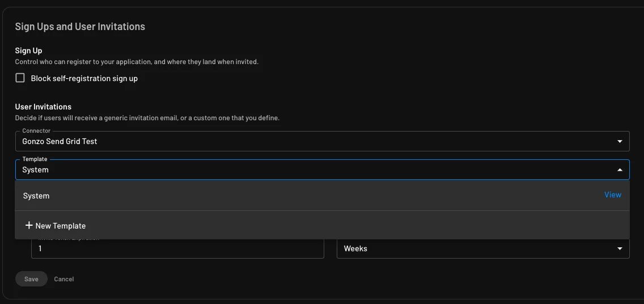Viewport: 644px width, 304px height.
Task: Open the Weeks unit dropdown
Action: (483, 248)
